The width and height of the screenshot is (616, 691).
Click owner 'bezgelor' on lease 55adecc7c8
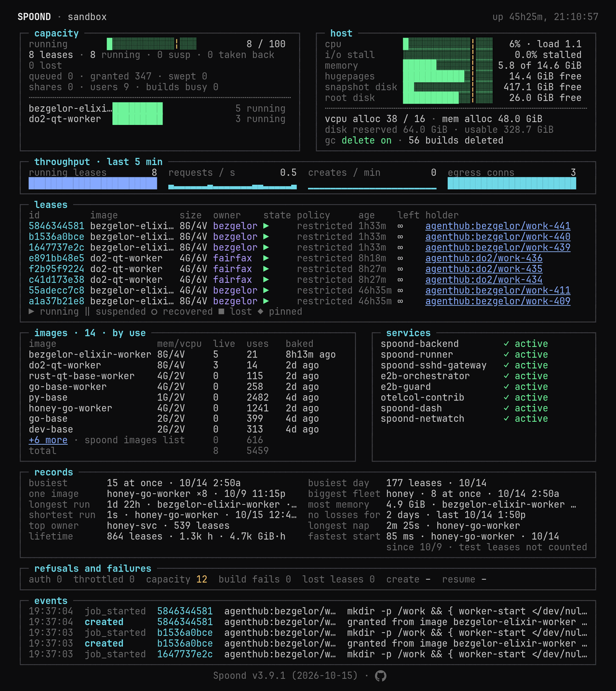coord(235,291)
